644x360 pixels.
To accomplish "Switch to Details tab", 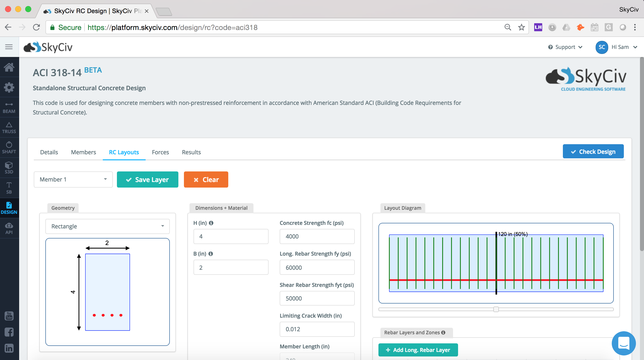I will 49,152.
